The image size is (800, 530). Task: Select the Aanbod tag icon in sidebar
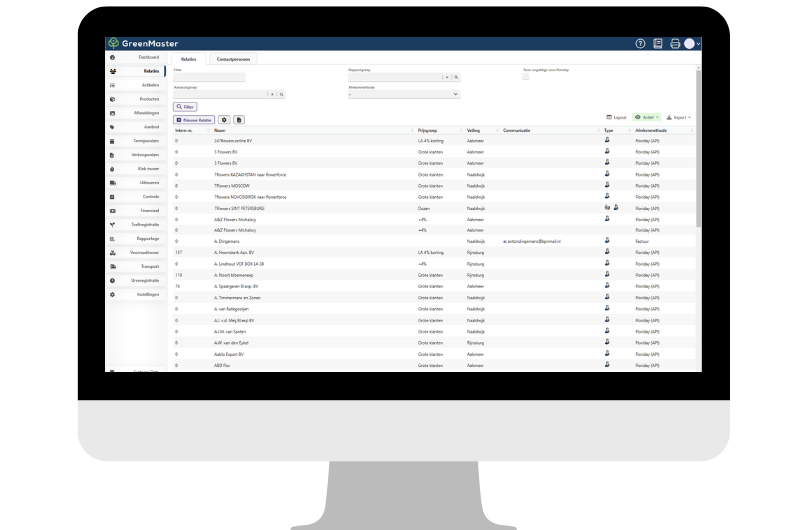tap(112, 127)
